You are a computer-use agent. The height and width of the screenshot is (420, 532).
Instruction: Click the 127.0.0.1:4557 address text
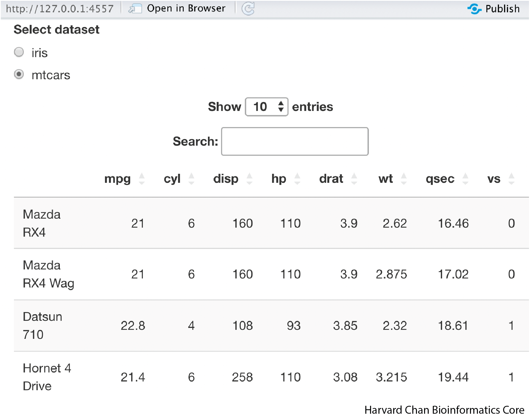tap(60, 9)
